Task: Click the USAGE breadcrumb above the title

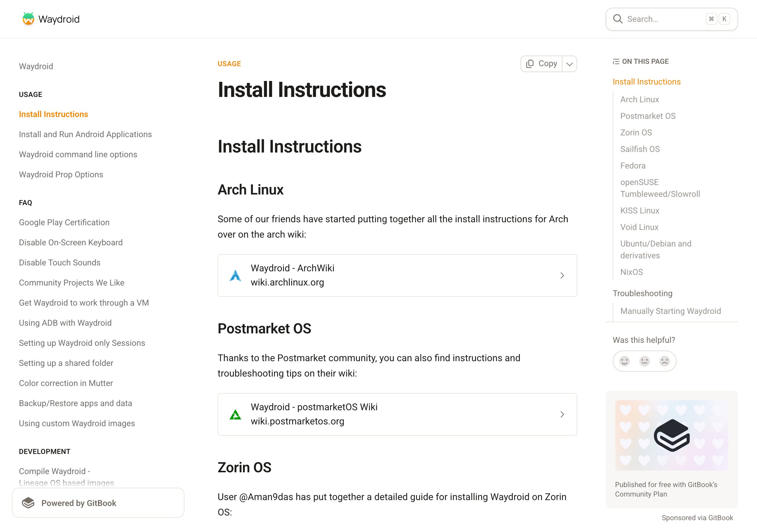Action: (x=229, y=64)
